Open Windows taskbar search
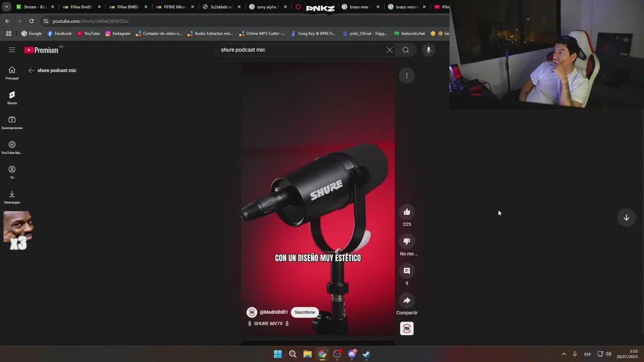This screenshot has height=362, width=644. click(x=292, y=354)
